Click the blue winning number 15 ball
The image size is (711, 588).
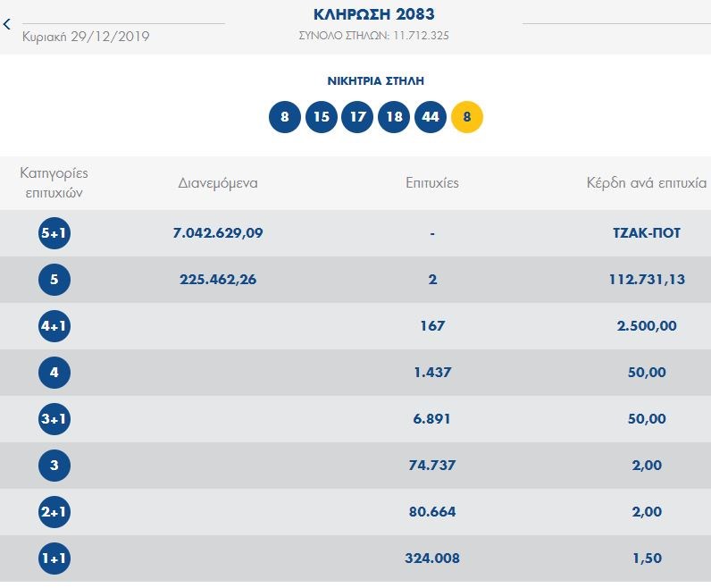click(321, 117)
